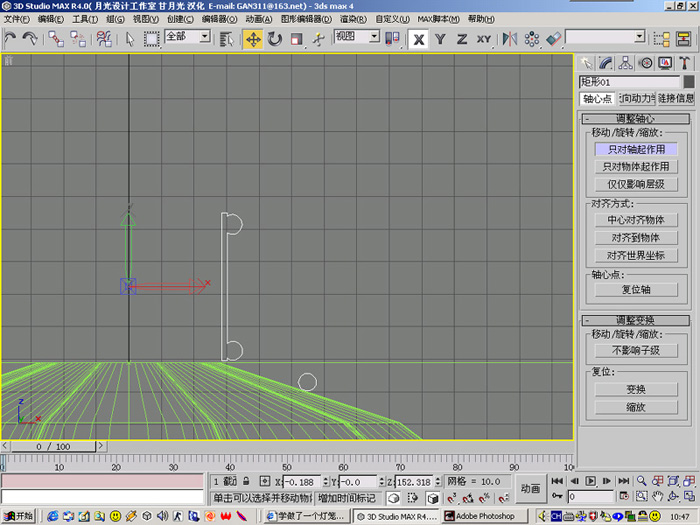700x525 pixels.
Task: Click the 中心对齐物体 button
Action: pos(636,220)
